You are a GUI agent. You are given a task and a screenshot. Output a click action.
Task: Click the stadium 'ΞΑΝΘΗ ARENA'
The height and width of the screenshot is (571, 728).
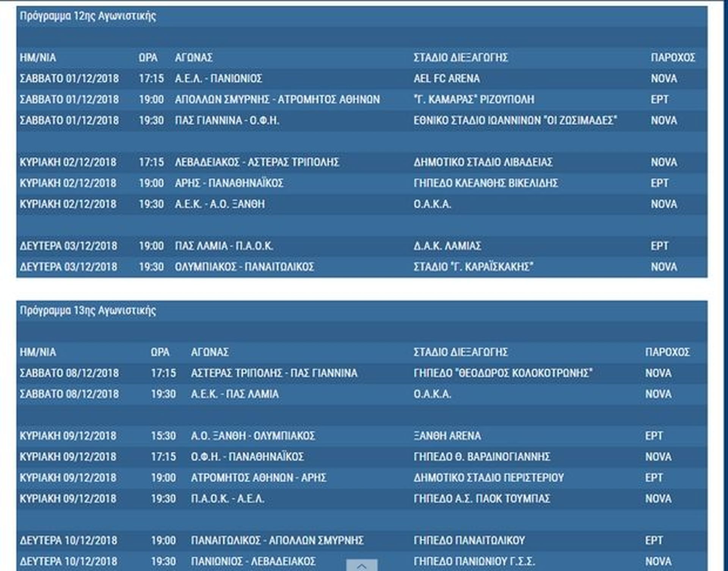pos(447,436)
